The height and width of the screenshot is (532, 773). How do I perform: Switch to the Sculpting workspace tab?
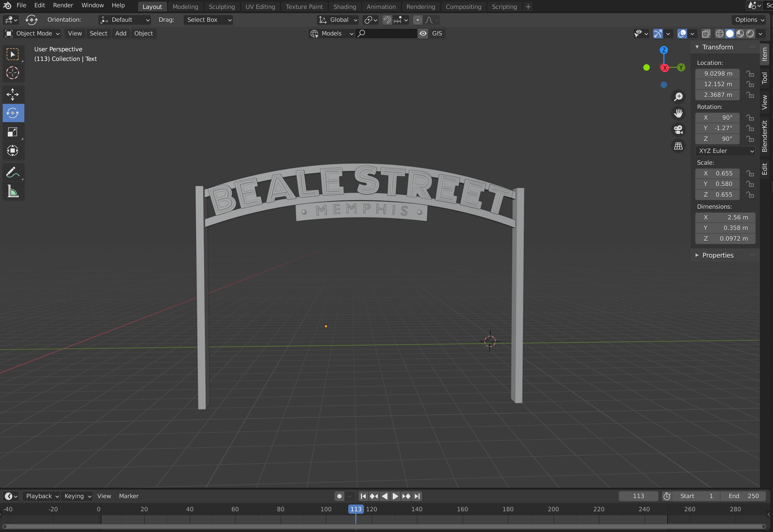click(x=222, y=7)
